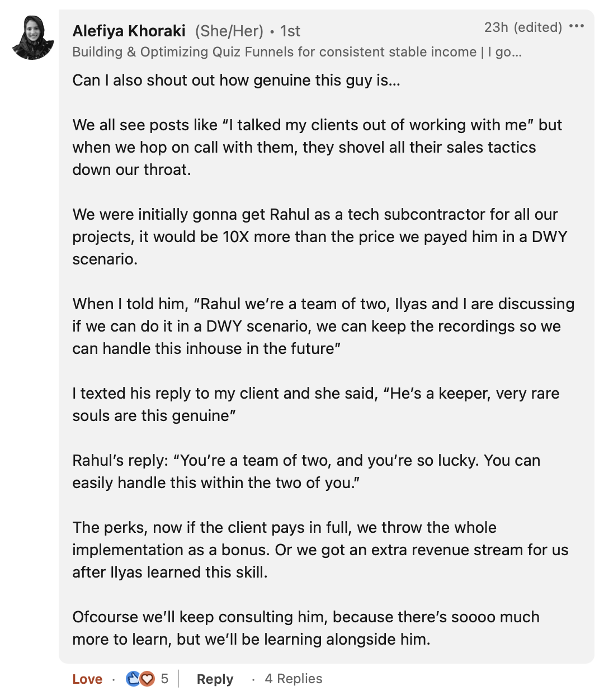Image resolution: width=604 pixels, height=700 pixels.
Task: View reactions list via count 5
Action: point(164,679)
